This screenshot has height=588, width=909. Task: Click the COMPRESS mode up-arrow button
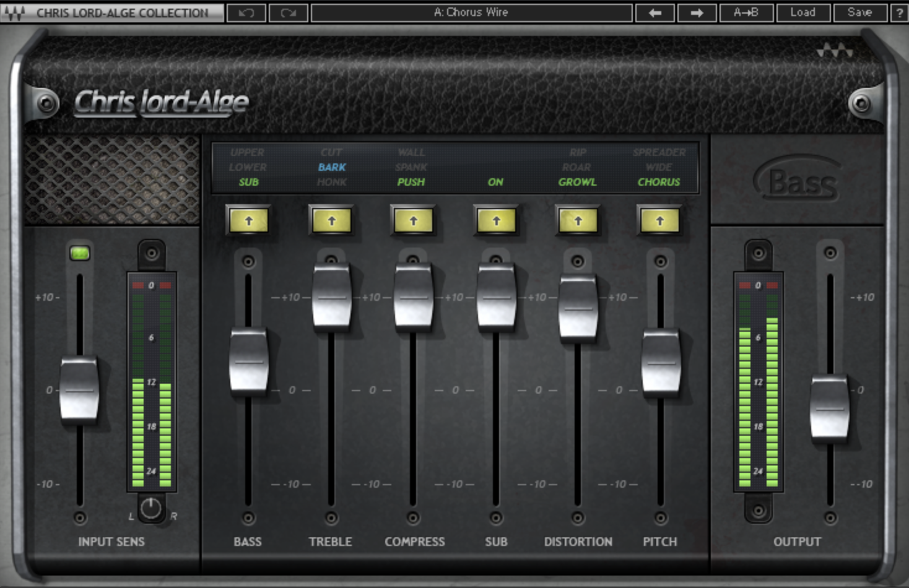[x=413, y=221]
